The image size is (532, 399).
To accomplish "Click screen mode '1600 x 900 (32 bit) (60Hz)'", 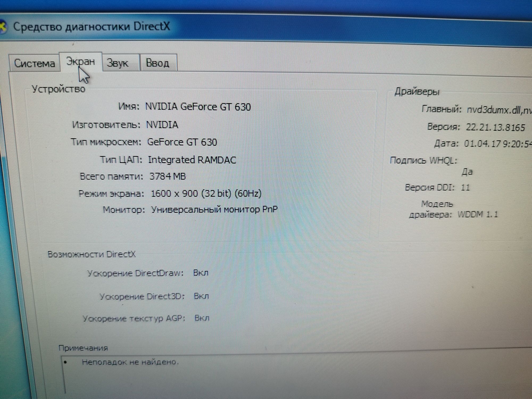I will (206, 193).
